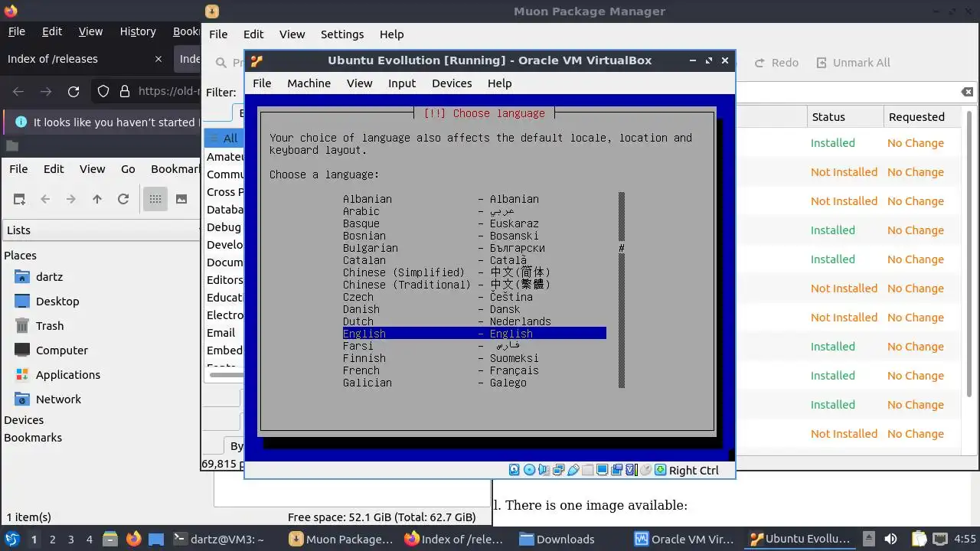Open the VirtualBox Input menu

coord(402,83)
